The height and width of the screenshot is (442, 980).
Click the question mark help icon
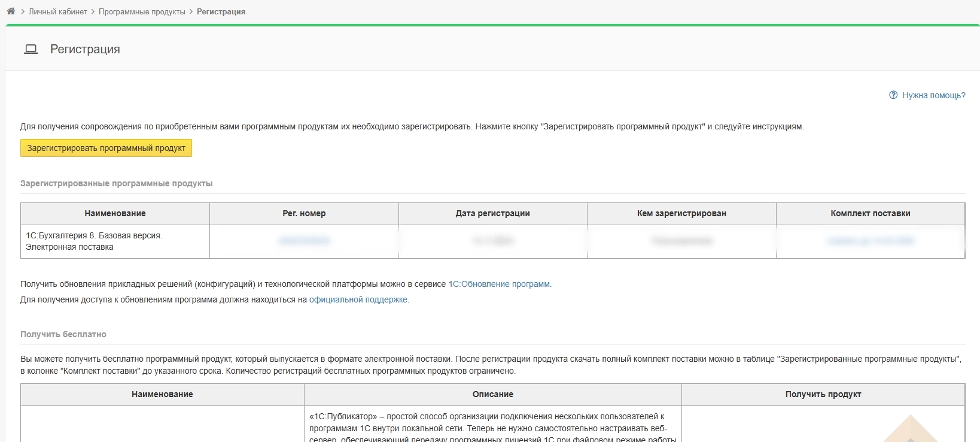[893, 95]
